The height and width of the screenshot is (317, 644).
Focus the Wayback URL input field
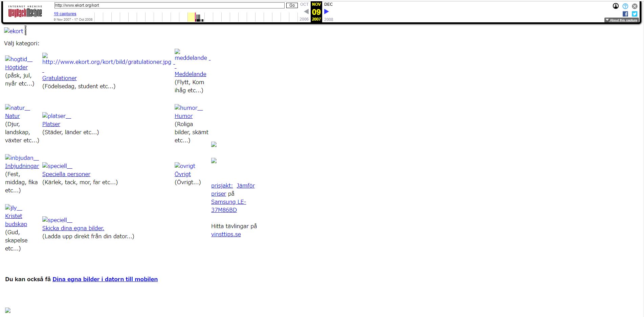pyautogui.click(x=169, y=5)
